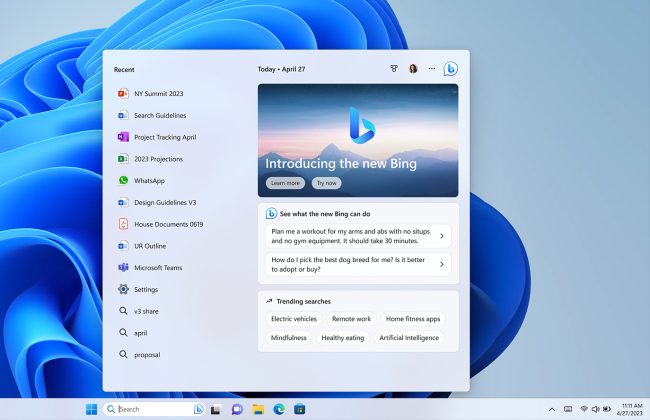Select the Home fitness apps chip
This screenshot has width=650, height=420.
point(413,319)
